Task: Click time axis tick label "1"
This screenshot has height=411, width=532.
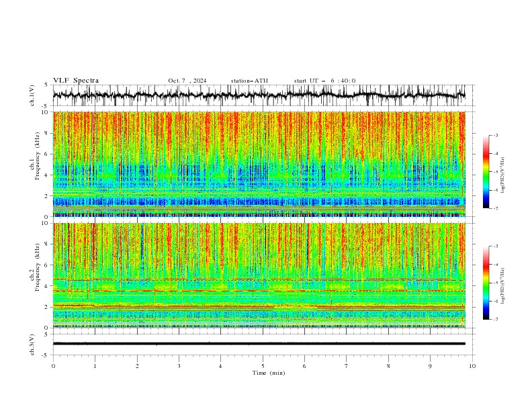Action: click(x=95, y=366)
